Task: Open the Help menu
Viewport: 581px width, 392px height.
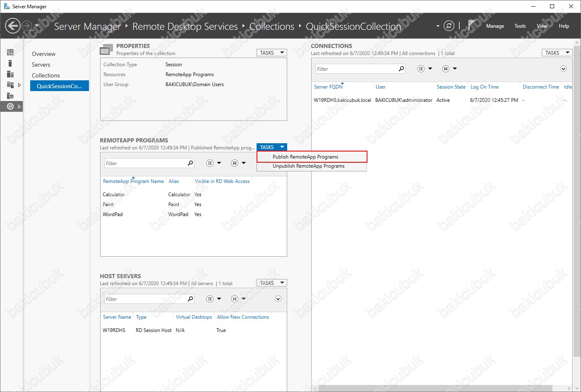Action: pos(564,26)
